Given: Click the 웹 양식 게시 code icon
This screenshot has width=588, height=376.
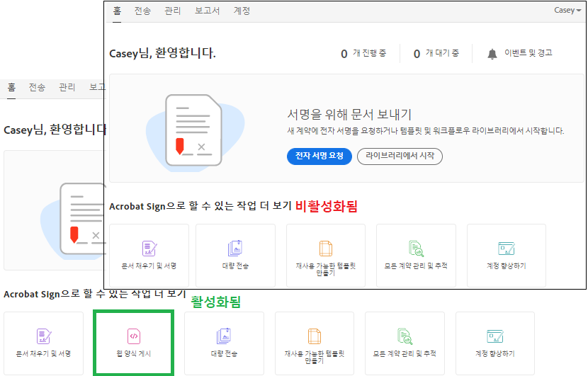Looking at the screenshot, I should pyautogui.click(x=133, y=336).
